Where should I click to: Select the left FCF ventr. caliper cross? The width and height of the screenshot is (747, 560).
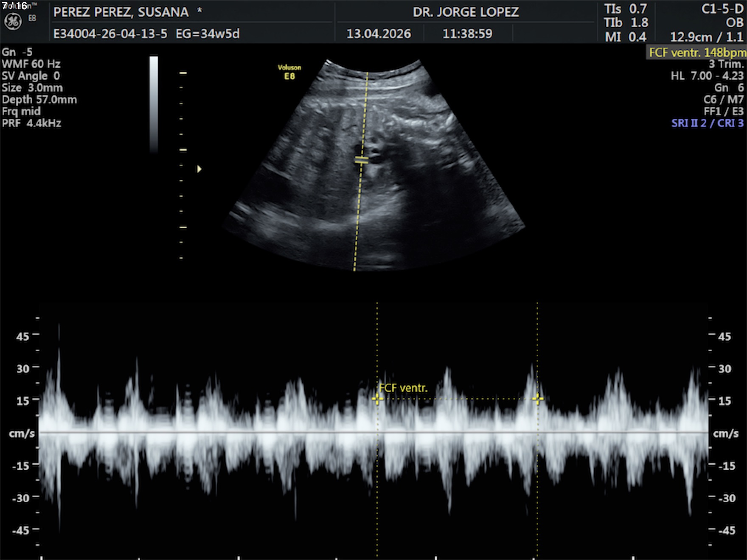(377, 399)
